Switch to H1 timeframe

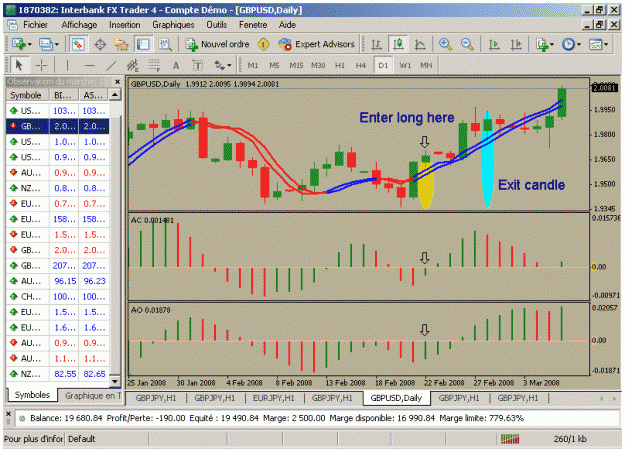[340, 65]
